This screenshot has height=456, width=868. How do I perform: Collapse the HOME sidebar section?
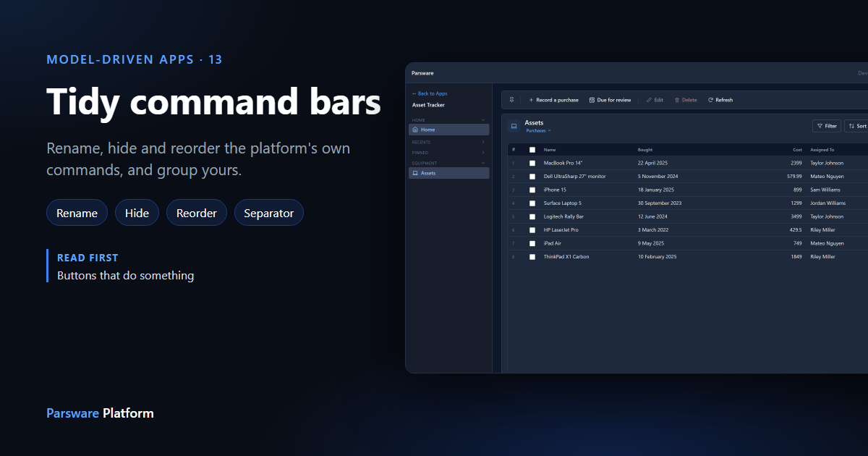pos(483,119)
